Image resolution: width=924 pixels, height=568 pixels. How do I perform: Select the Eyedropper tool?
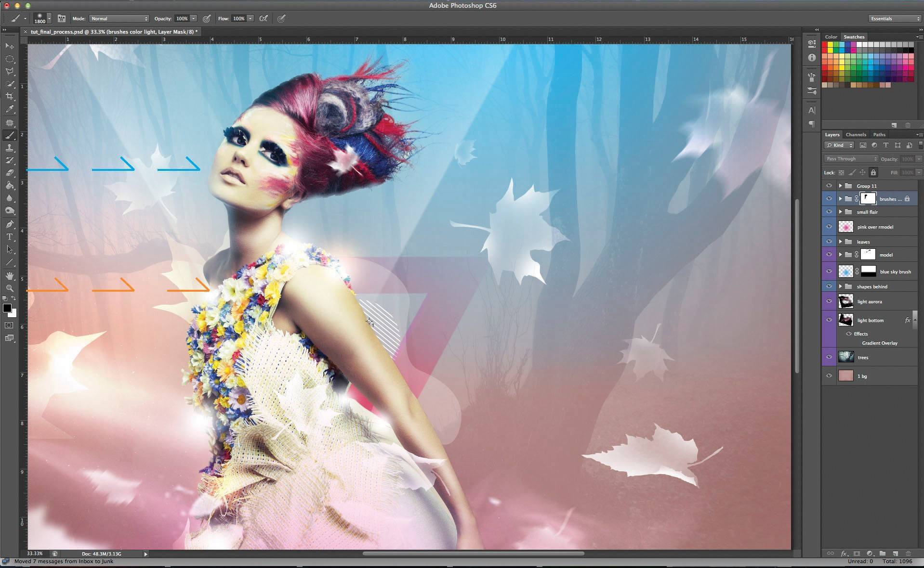click(x=10, y=109)
